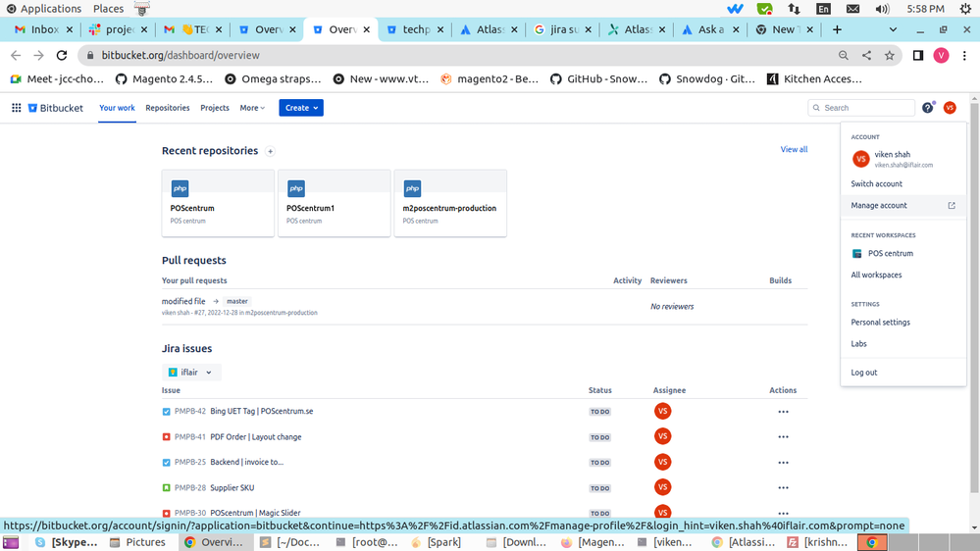Open actions menu for PMPB-25 issue
This screenshot has width=980, height=551.
783,463
